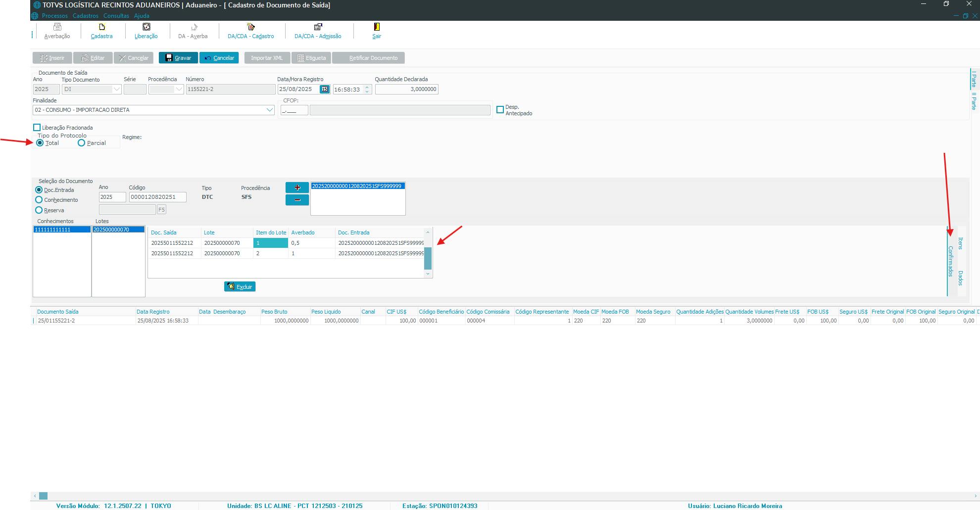
Task: Enable the Liberação Fracionada checkbox
Action: (37, 128)
